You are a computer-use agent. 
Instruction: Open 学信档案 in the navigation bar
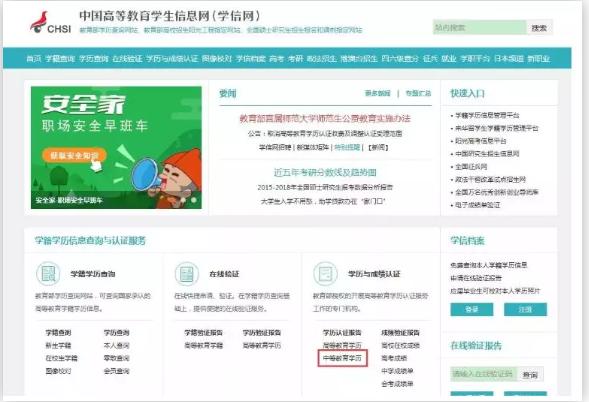point(251,59)
